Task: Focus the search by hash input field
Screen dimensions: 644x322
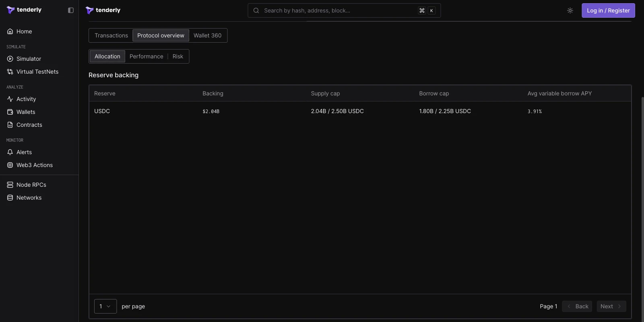Action: (x=344, y=10)
